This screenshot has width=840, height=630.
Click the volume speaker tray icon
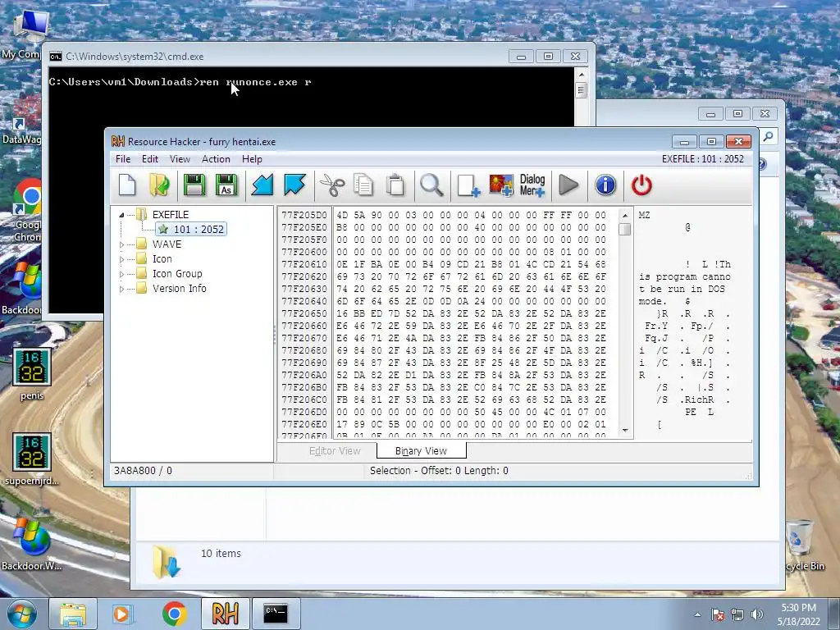click(x=756, y=614)
